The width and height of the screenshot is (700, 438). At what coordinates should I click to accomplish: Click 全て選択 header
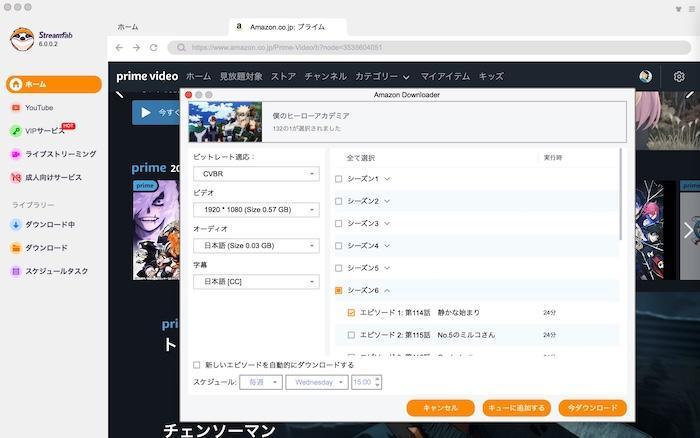pos(361,158)
